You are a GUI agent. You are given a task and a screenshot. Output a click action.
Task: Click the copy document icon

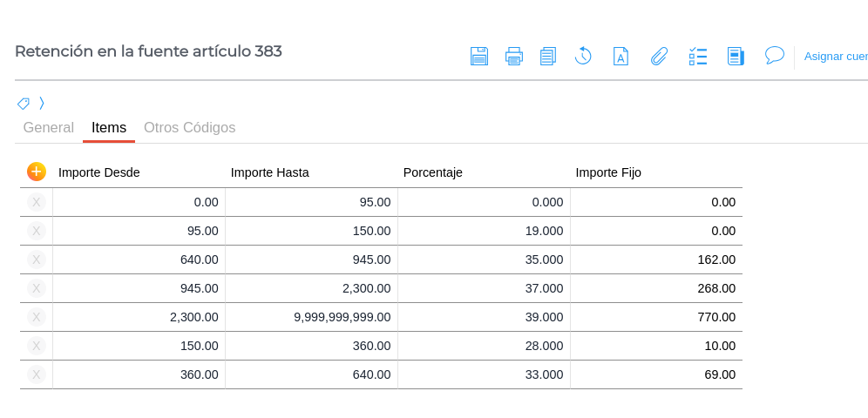pos(548,57)
